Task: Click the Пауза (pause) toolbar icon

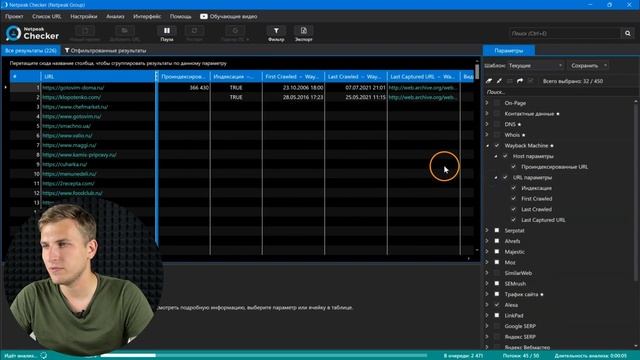Action: coord(167,31)
